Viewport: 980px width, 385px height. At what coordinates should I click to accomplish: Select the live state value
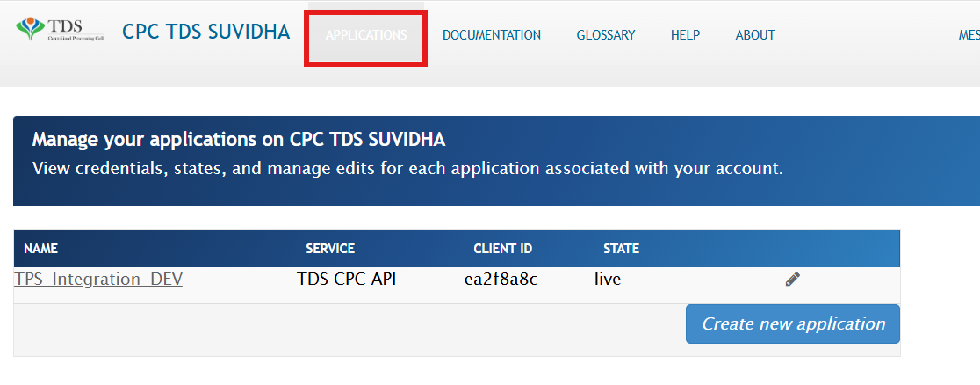(x=608, y=280)
